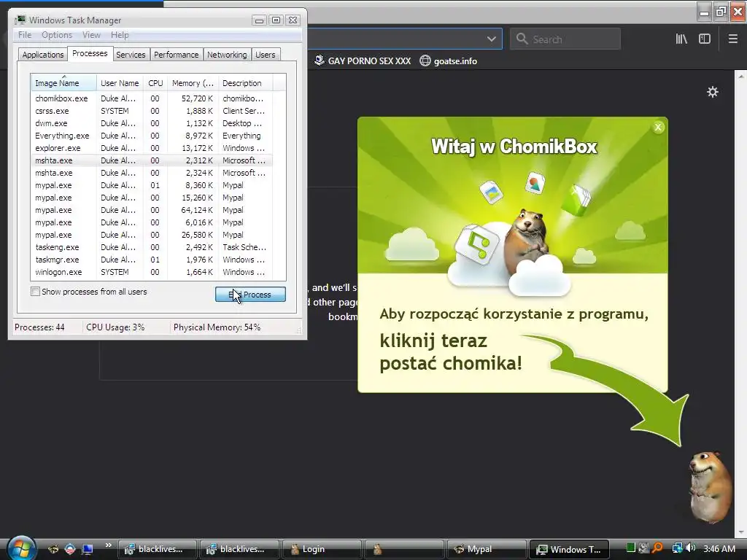This screenshot has height=560, width=747.
Task: Sort processes by CPU column header
Action: [x=155, y=83]
